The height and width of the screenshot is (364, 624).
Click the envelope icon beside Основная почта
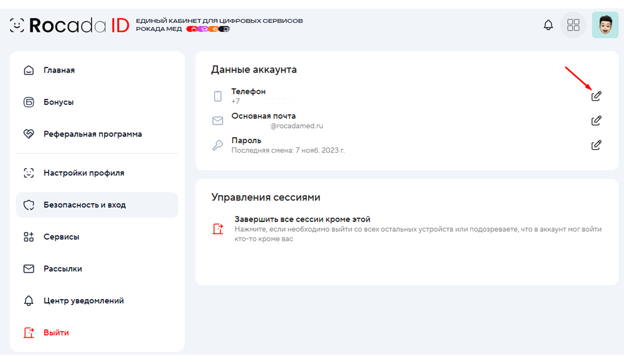[218, 121]
